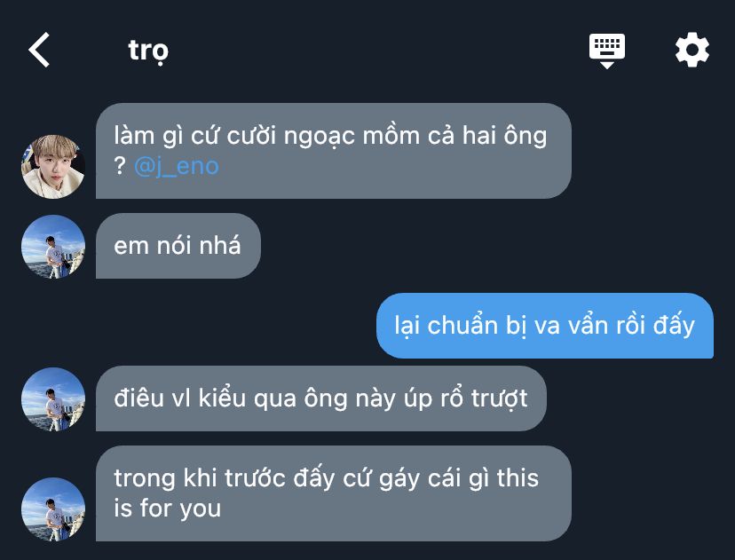The image size is (735, 560).
Task: Go back using the left arrow
Action: tap(39, 50)
